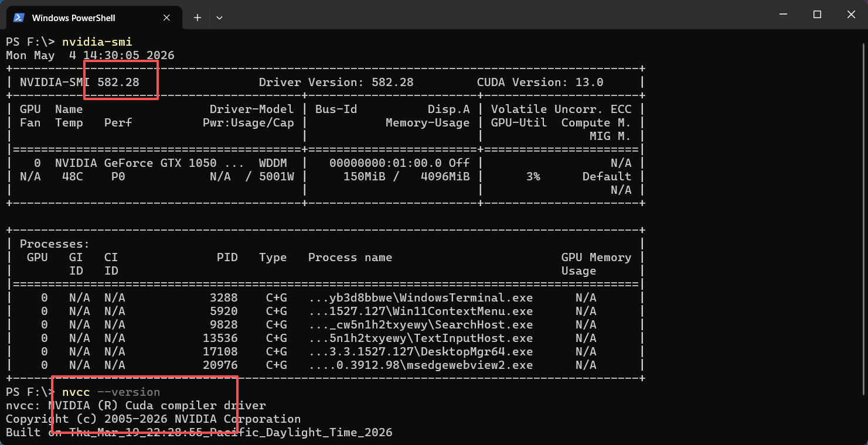The height and width of the screenshot is (445, 868).
Task: Click the 'MIG M.' header label
Action: coord(611,136)
